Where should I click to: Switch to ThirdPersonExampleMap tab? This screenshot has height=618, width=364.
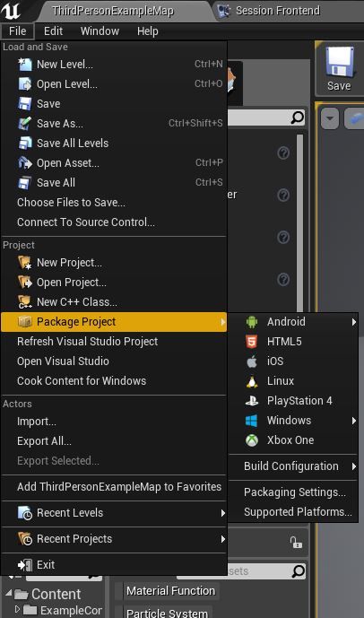click(x=113, y=11)
